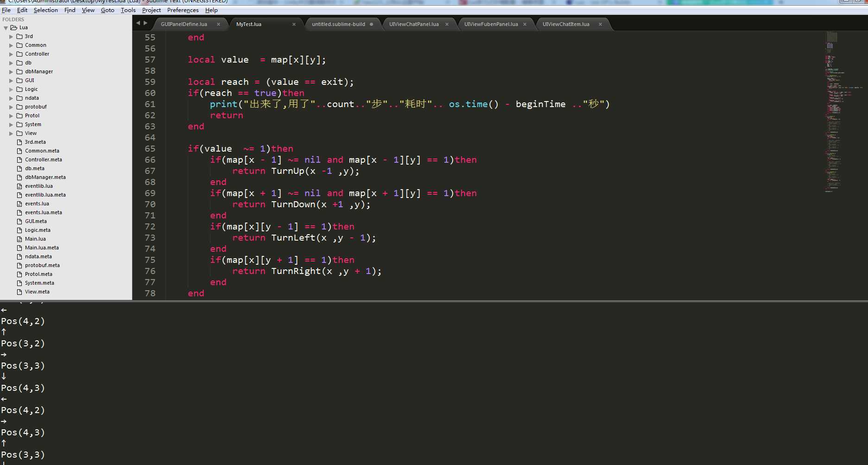Open Controller.meta file in sidebar
Viewport: 868px width, 465px height.
pyautogui.click(x=44, y=159)
